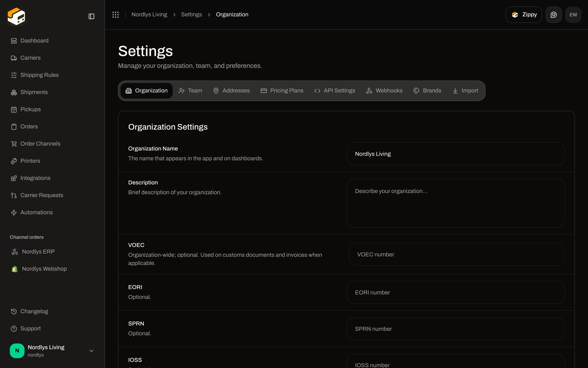Click the Carrier Requests branch icon
Screen dimensions: 588x368
14,195
